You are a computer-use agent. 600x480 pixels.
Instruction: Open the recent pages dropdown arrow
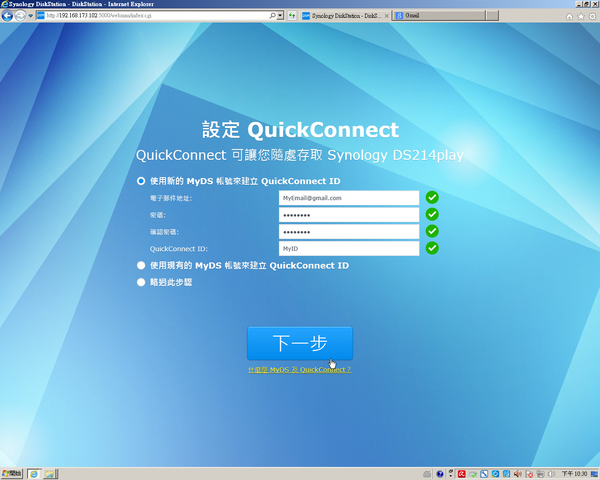(x=31, y=16)
